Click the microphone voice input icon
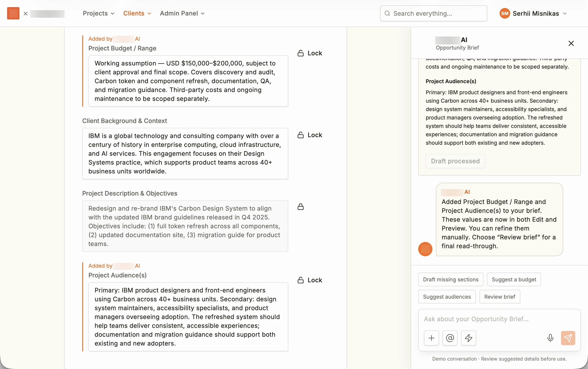Screen dimensions: 588x369 (550, 338)
